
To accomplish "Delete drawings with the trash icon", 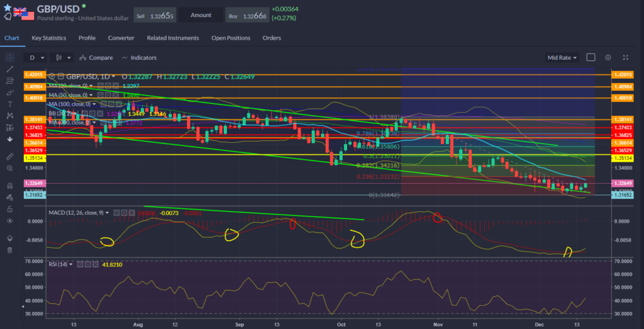I will pyautogui.click(x=9, y=250).
